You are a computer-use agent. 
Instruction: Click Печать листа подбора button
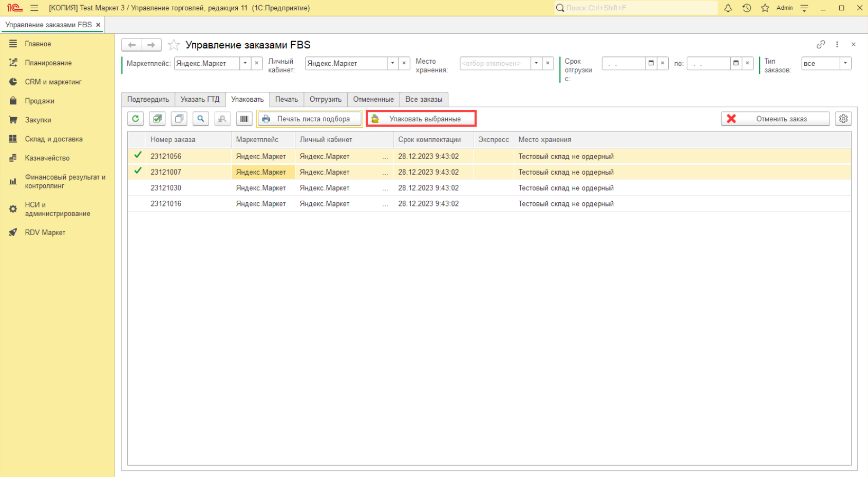tap(310, 119)
